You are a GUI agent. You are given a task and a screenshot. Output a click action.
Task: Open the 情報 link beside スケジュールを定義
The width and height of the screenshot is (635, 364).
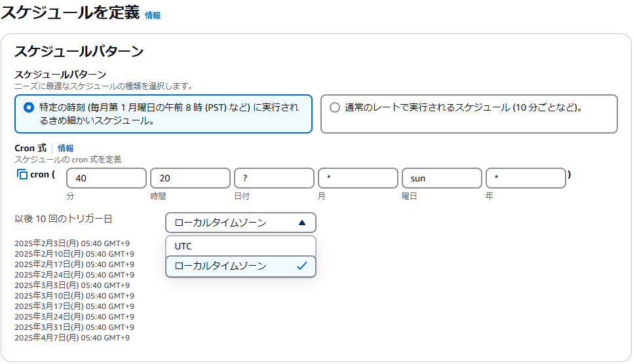153,15
